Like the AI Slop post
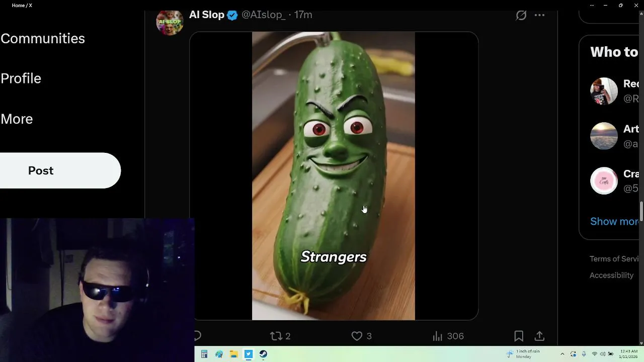Screen dimensions: 644x362 [357, 336]
